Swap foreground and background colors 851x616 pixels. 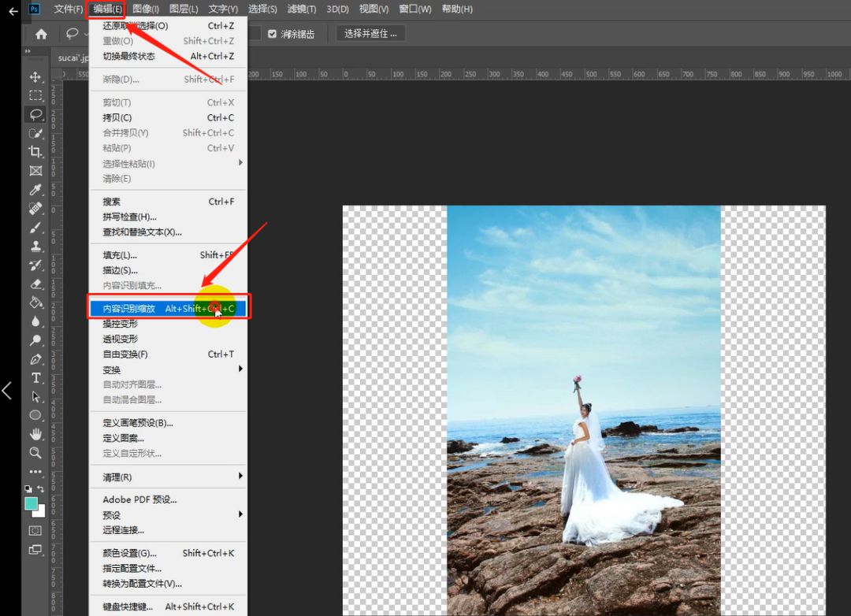point(40,488)
